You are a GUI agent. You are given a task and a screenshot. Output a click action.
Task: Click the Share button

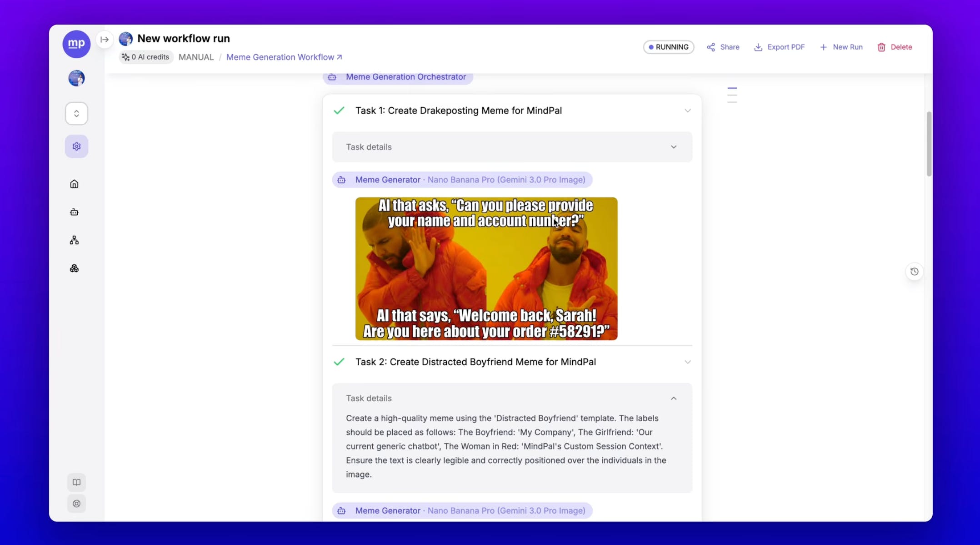click(723, 47)
